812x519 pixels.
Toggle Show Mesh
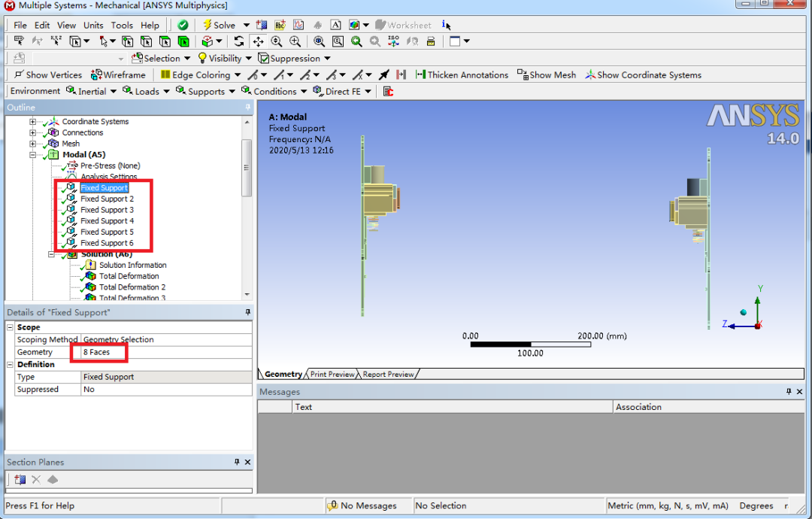coord(547,75)
